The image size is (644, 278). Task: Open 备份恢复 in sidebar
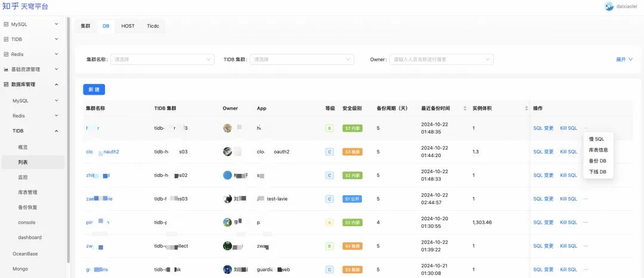(27, 208)
